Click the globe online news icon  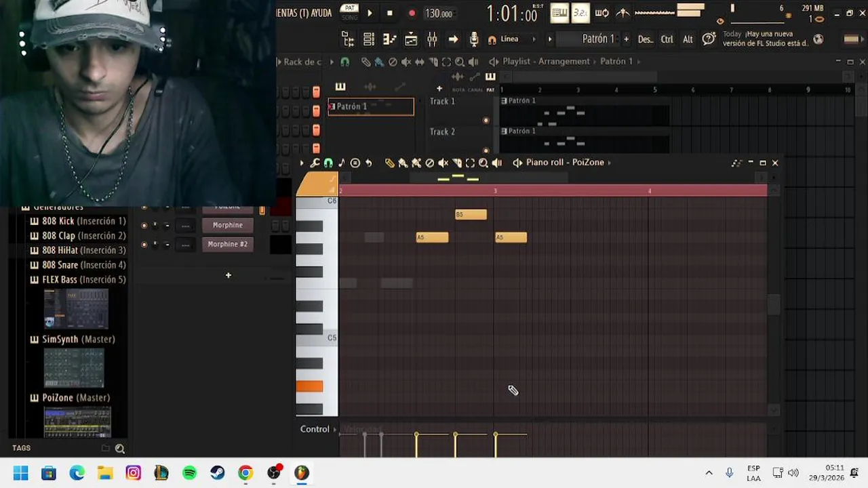(818, 39)
